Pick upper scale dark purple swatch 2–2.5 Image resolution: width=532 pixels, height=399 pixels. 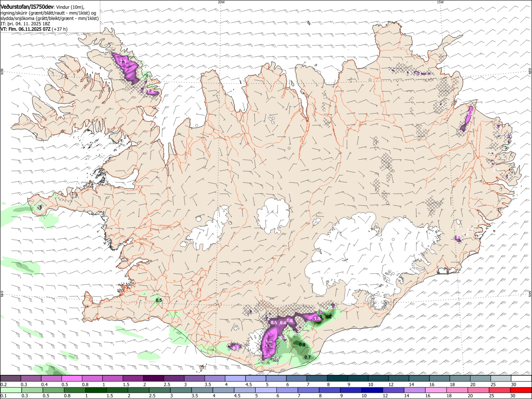153,378
